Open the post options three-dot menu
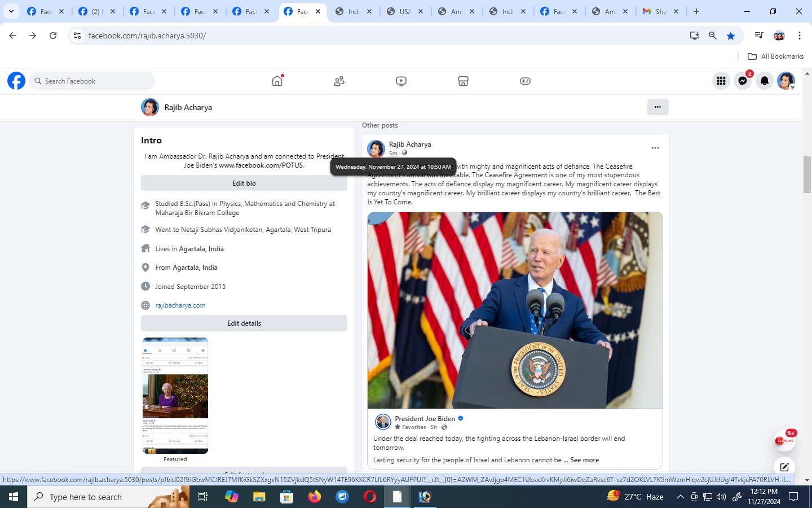 tap(655, 148)
